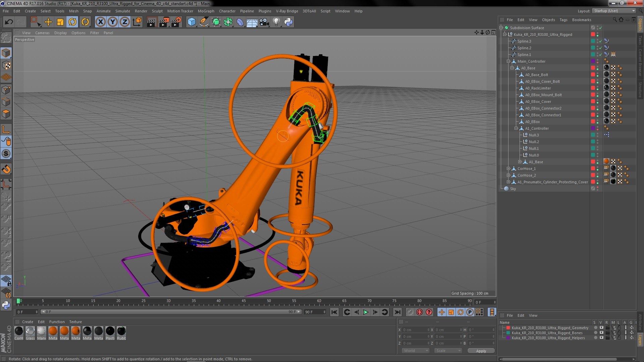Open the viewport Cameras menu

(42, 33)
